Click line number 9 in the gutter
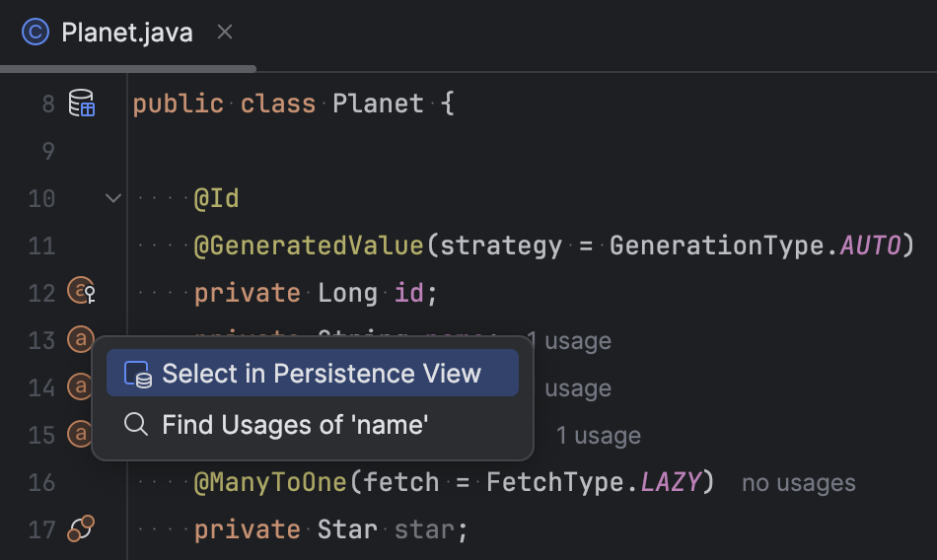 (48, 151)
